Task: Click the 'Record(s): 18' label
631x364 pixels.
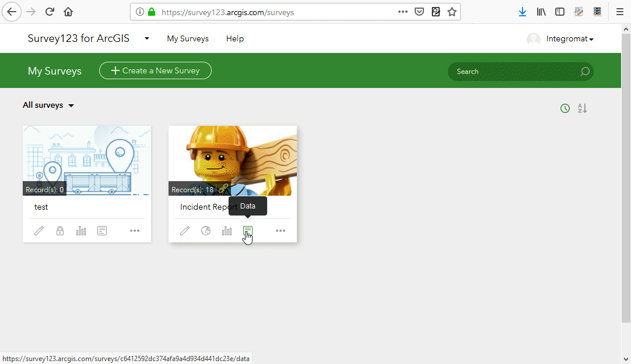Action: [192, 190]
